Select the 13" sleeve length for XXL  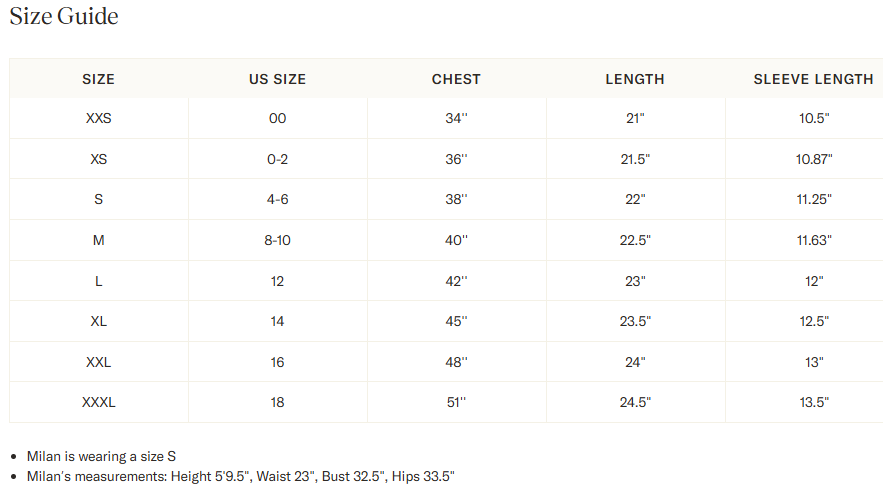814,362
